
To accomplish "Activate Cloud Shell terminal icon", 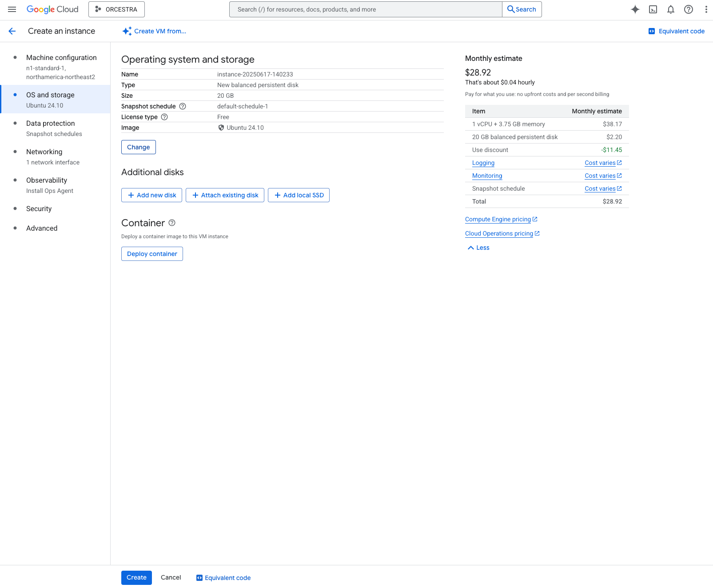I will coord(653,9).
